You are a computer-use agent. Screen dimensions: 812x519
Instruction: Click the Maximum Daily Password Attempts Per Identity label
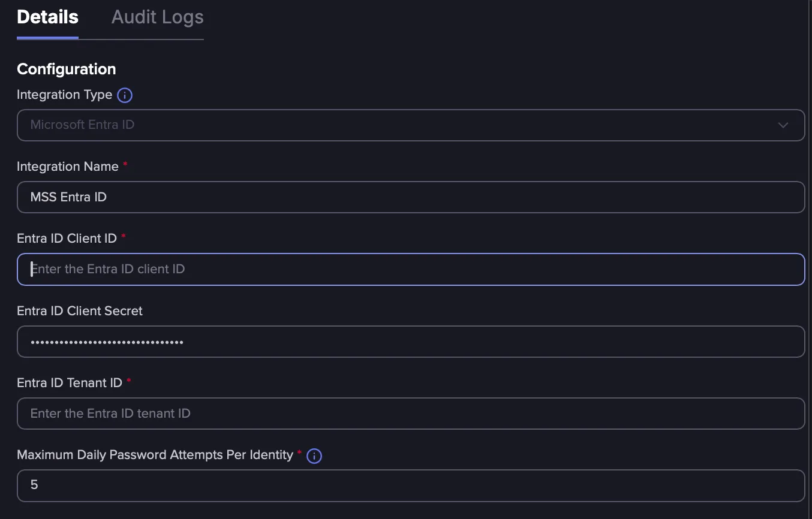[x=155, y=455]
